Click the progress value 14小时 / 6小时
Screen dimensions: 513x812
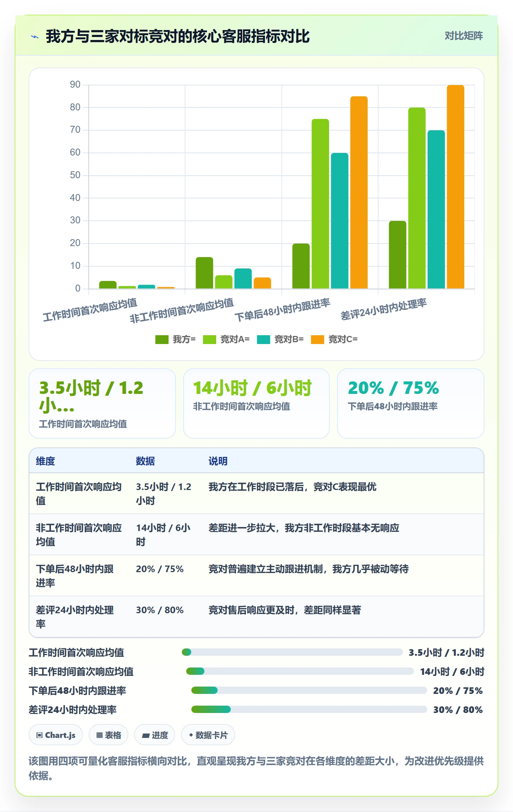tap(452, 672)
